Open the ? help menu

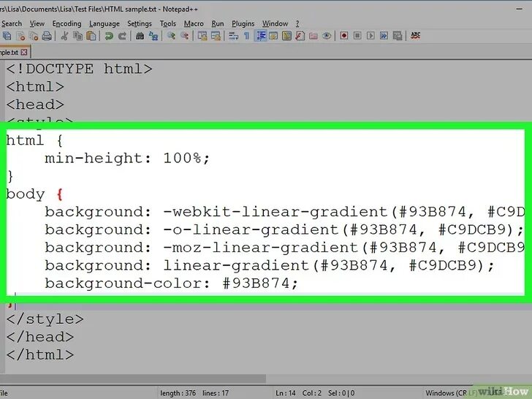pyautogui.click(x=297, y=23)
